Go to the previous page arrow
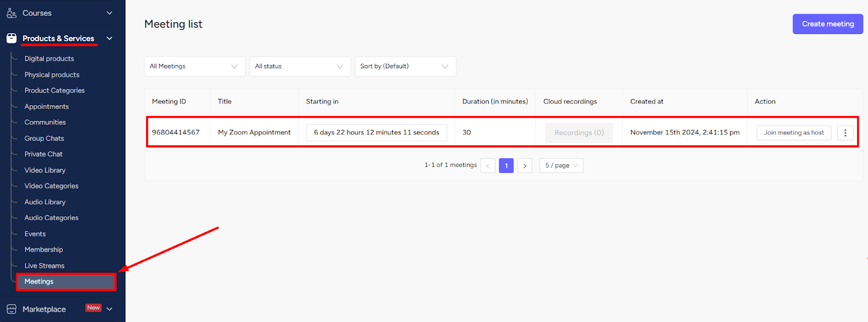The height and width of the screenshot is (322, 868). pyautogui.click(x=488, y=166)
